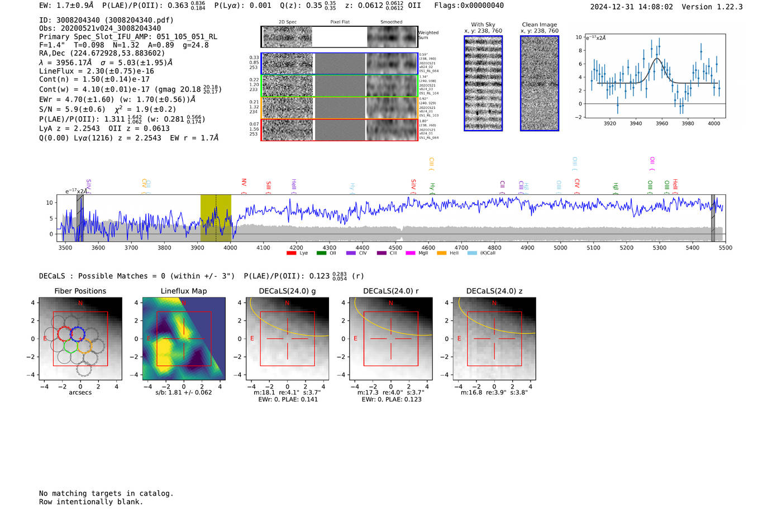Viewport: 782px width, 532px height.
Task: Click the red-bordered 2D fiber spectrum row
Action: click(x=339, y=130)
